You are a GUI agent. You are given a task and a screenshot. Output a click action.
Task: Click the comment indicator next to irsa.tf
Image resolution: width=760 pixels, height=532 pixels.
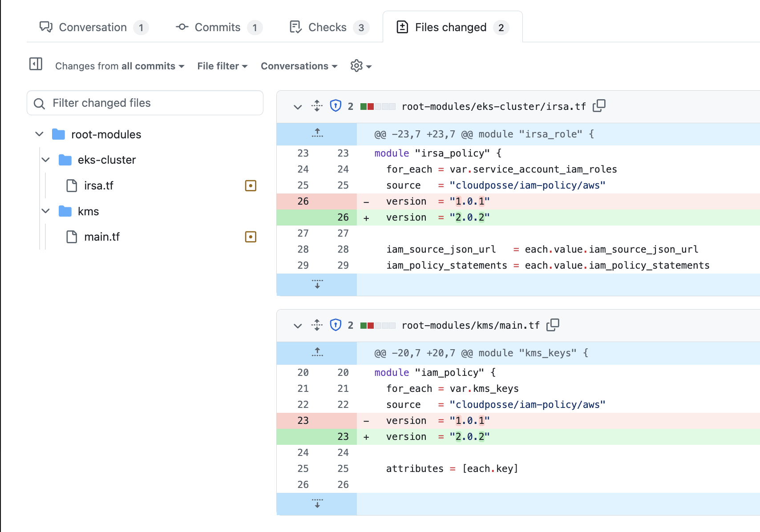tap(251, 185)
